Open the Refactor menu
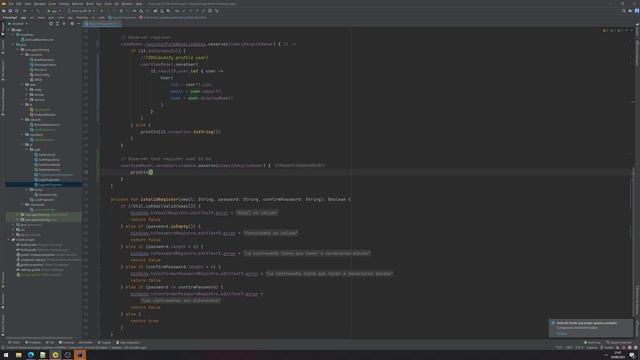Image resolution: width=640 pixels, height=360 pixels. [78, 4]
